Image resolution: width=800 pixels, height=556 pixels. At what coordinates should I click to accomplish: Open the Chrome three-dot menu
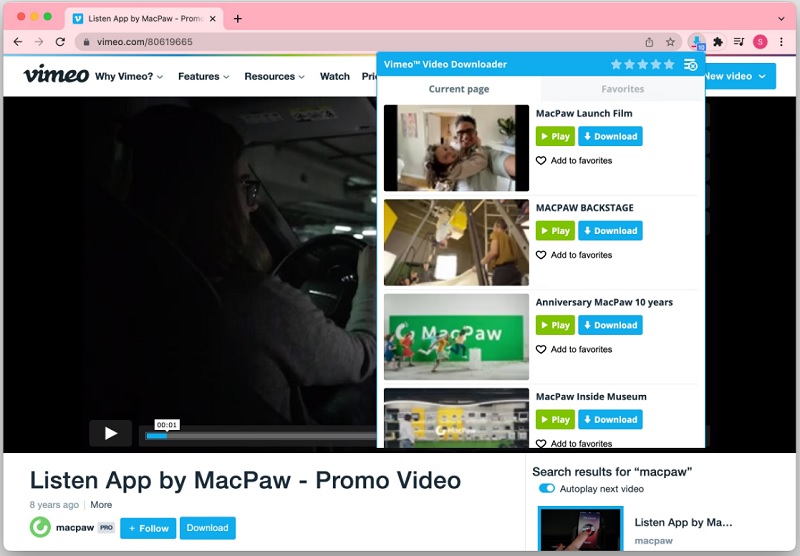tap(781, 42)
